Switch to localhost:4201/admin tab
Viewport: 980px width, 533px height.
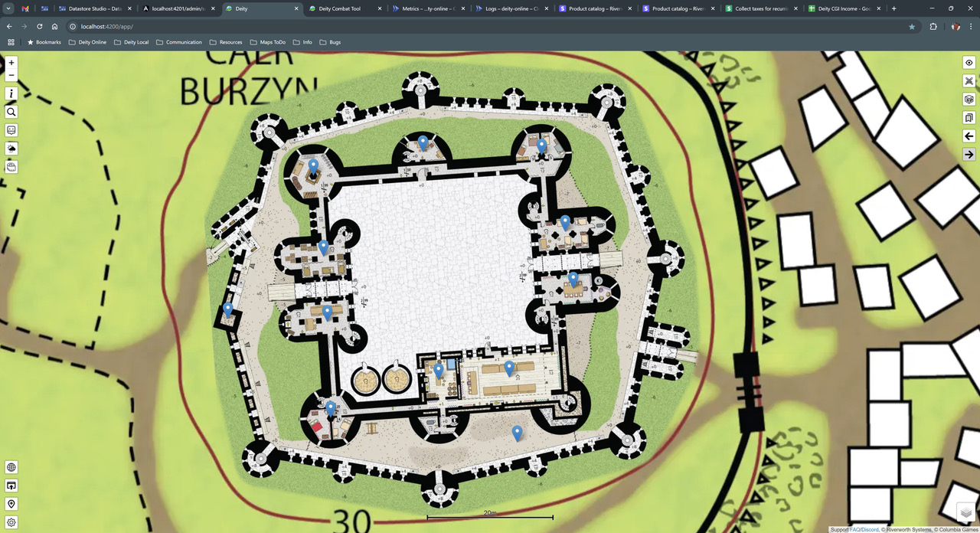pos(178,8)
